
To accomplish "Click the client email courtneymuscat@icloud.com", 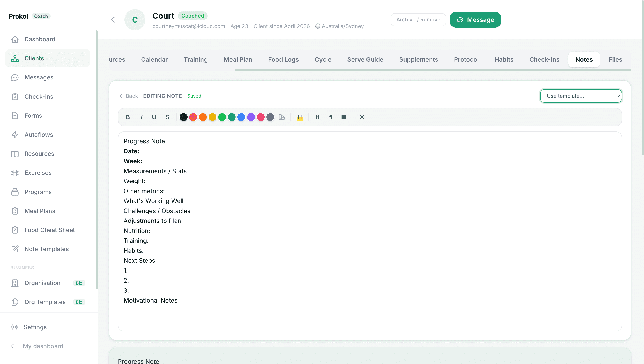I will point(189,26).
